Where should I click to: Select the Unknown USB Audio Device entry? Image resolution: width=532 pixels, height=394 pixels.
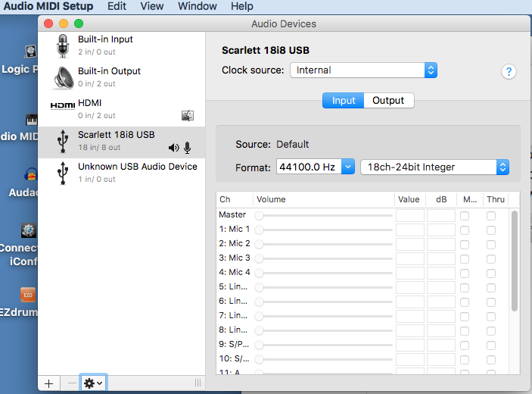point(122,173)
